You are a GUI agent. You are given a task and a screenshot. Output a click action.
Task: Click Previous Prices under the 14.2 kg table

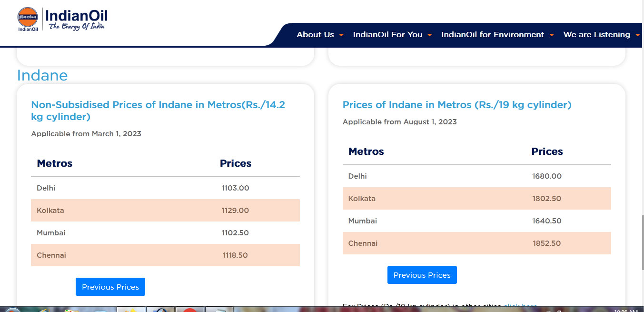pos(110,287)
